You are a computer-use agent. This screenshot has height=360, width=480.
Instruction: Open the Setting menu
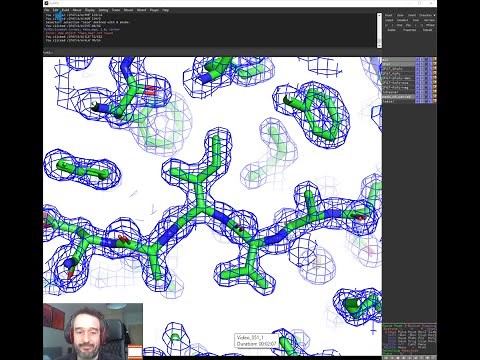[103, 10]
